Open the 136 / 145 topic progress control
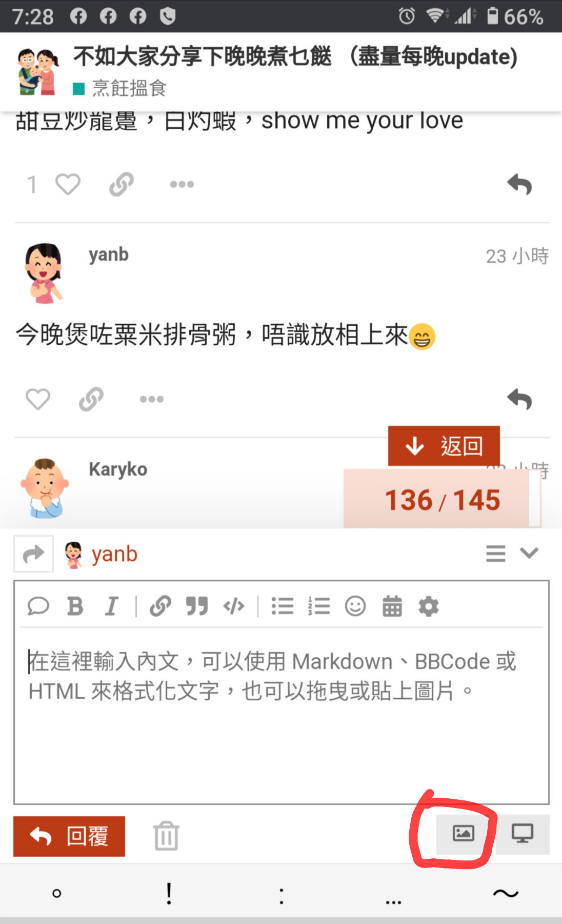This screenshot has width=562, height=924. 442,499
